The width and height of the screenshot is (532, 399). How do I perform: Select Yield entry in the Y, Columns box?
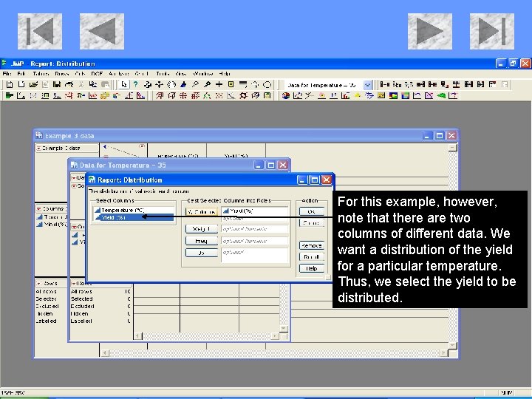[x=238, y=211]
